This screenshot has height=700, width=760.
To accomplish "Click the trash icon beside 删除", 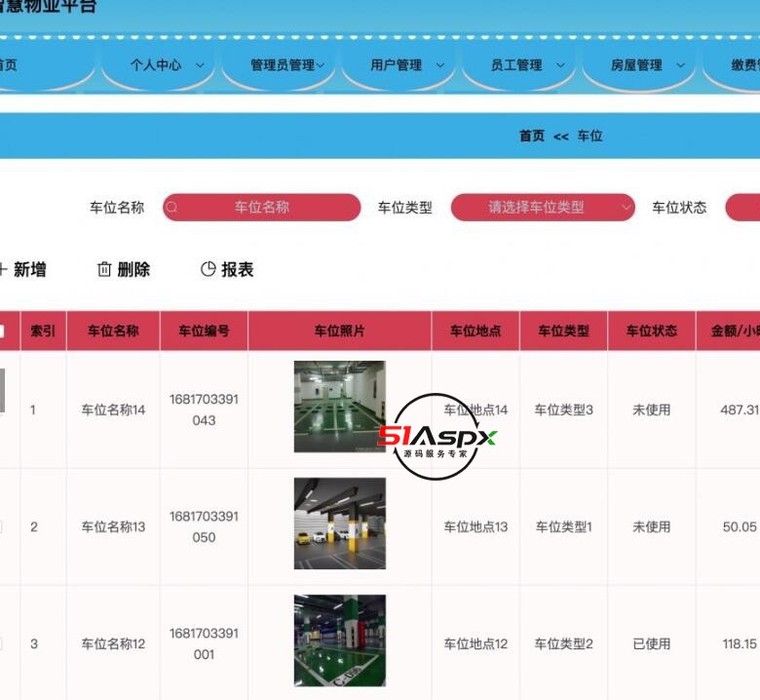I will 104,269.
